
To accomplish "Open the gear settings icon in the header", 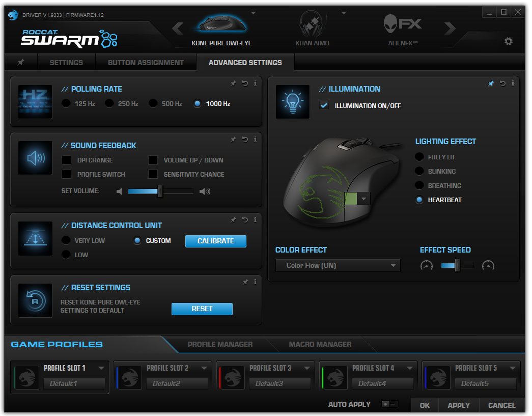I will [x=508, y=41].
